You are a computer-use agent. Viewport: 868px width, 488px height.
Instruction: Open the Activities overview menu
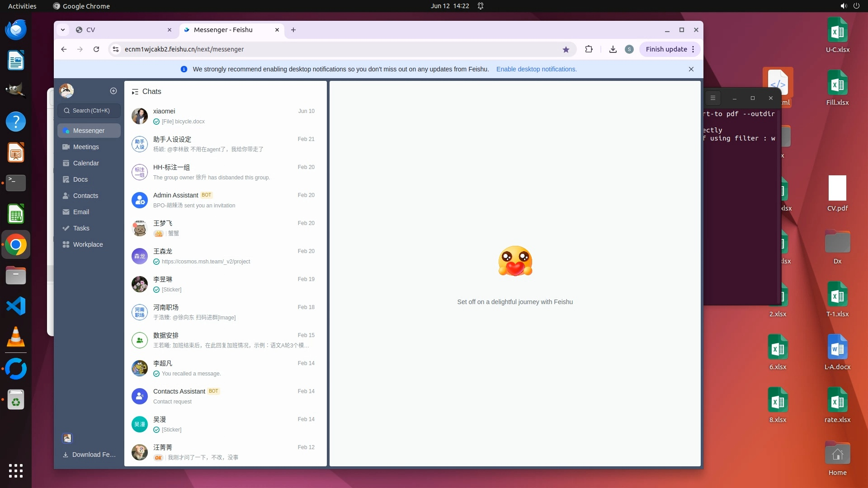point(22,6)
